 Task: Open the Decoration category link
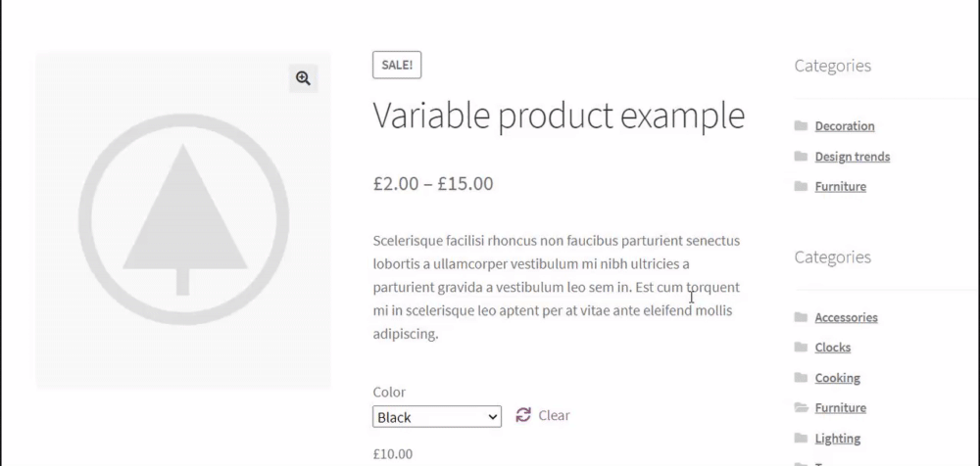pyautogui.click(x=845, y=126)
